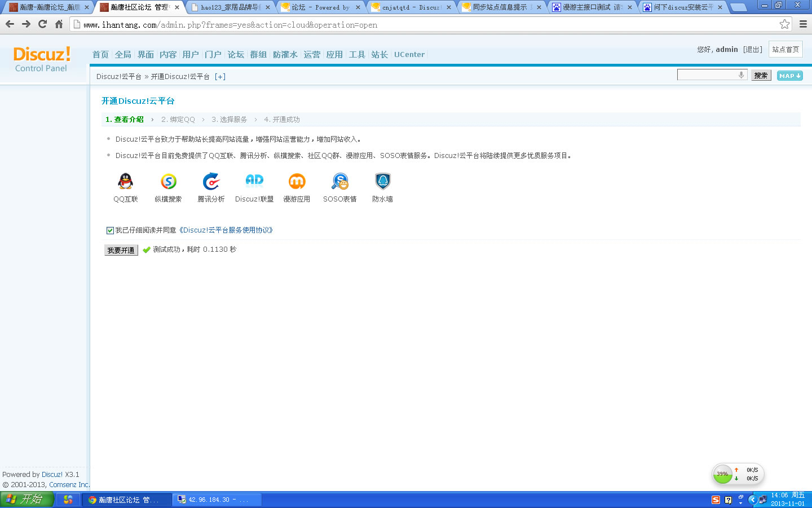Toggle the agreement checkbox for cloud service

tap(110, 230)
